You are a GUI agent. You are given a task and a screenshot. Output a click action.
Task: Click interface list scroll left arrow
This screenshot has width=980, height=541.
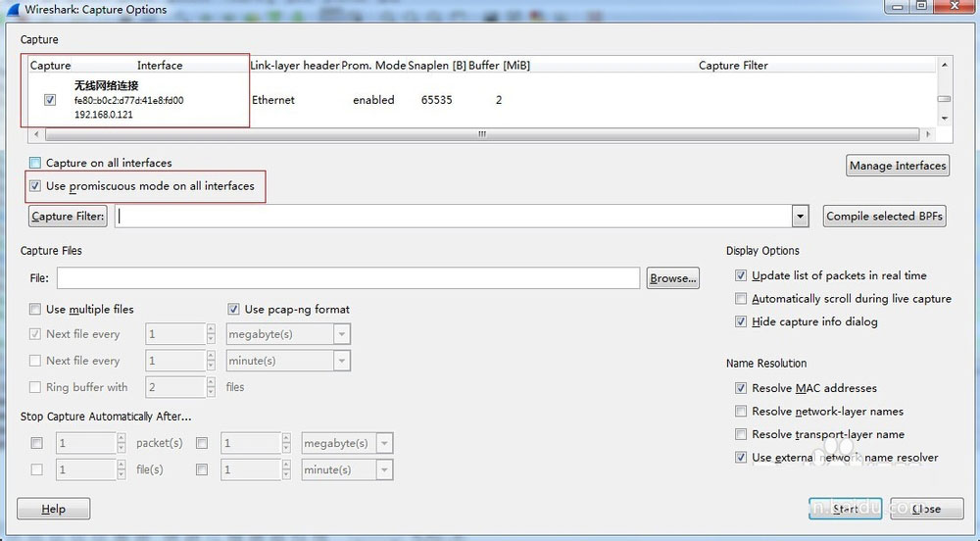click(36, 134)
